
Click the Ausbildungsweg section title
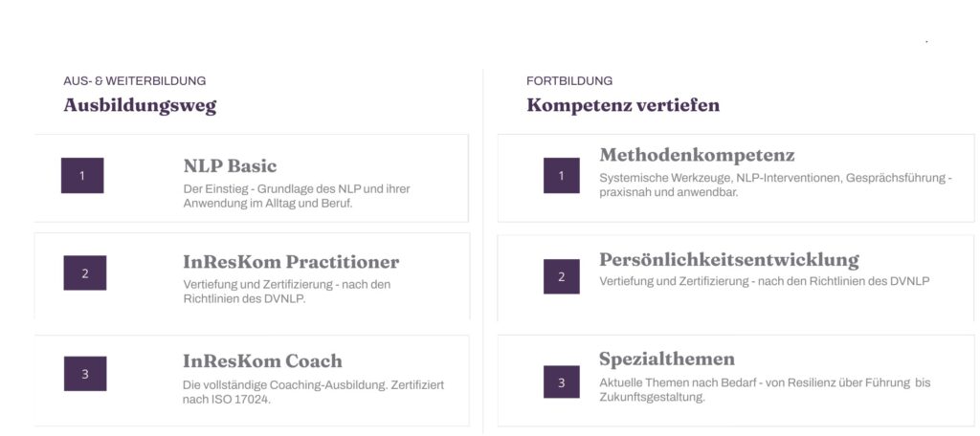tap(140, 105)
